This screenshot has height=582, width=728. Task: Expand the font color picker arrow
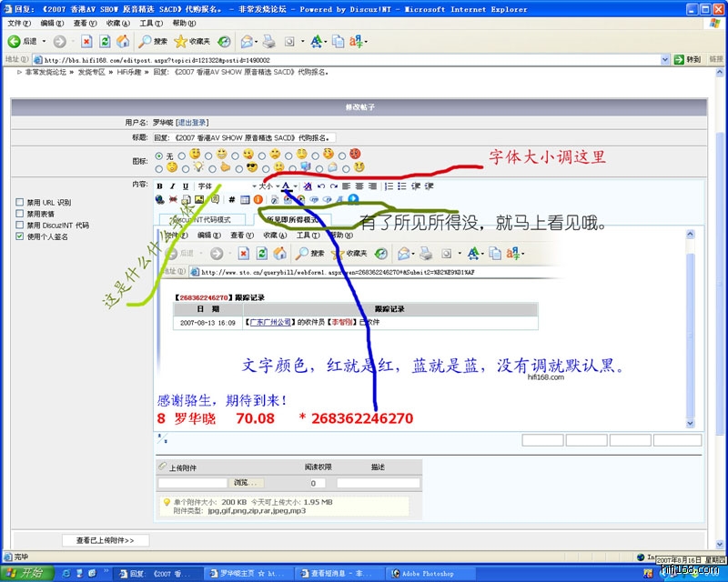(295, 186)
